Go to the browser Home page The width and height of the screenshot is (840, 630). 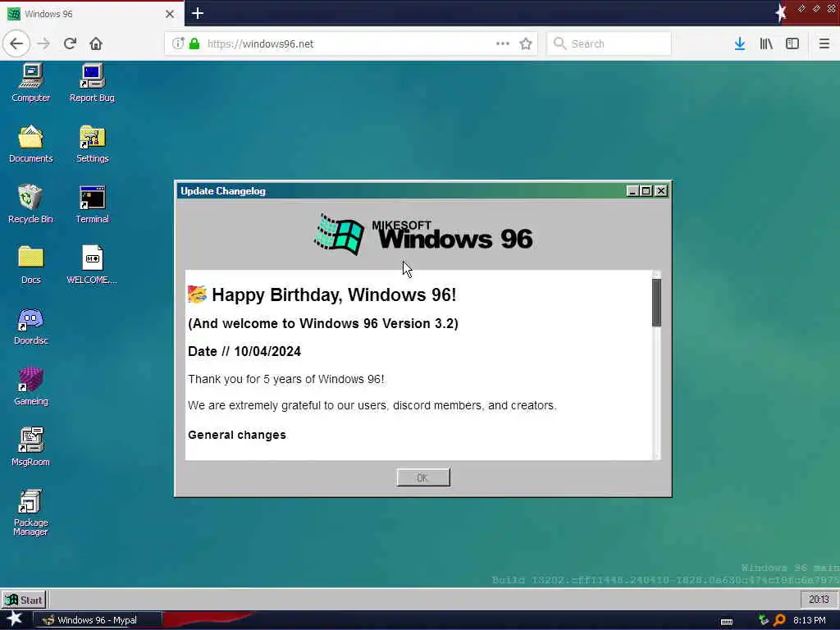[96, 43]
